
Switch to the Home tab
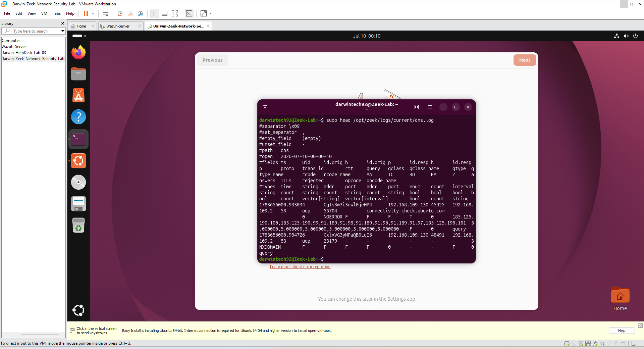(x=81, y=26)
